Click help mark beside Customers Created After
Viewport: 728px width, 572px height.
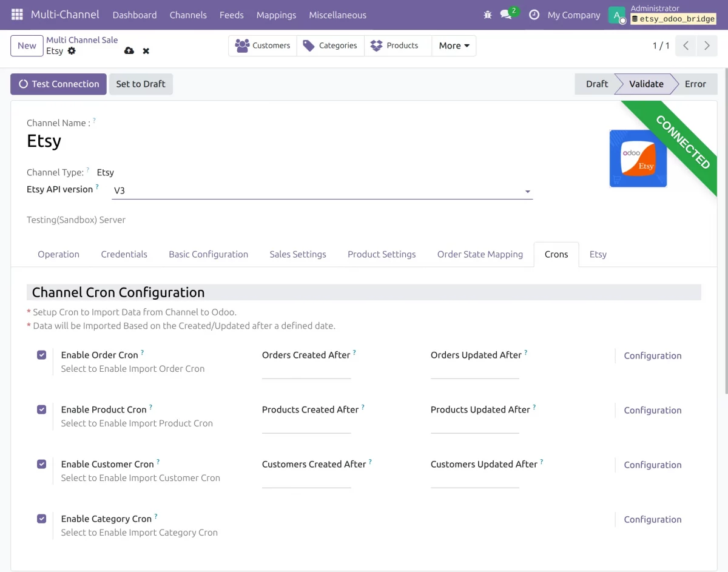coord(370,462)
